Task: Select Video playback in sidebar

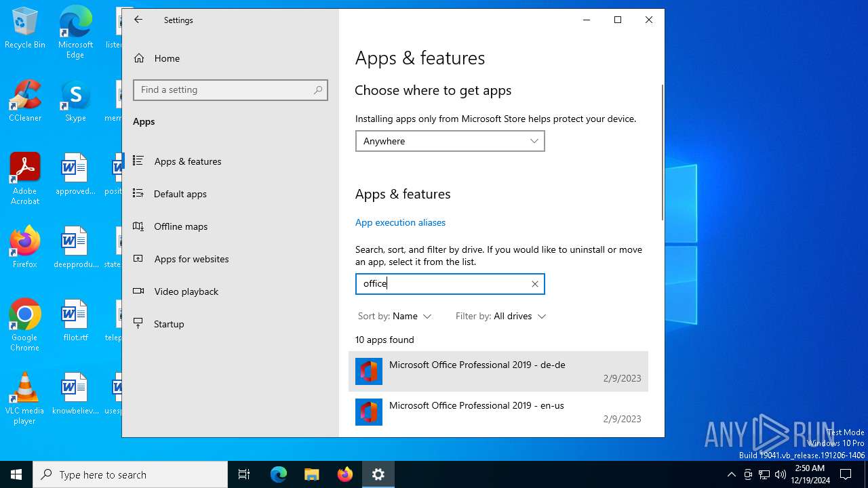Action: click(x=186, y=291)
